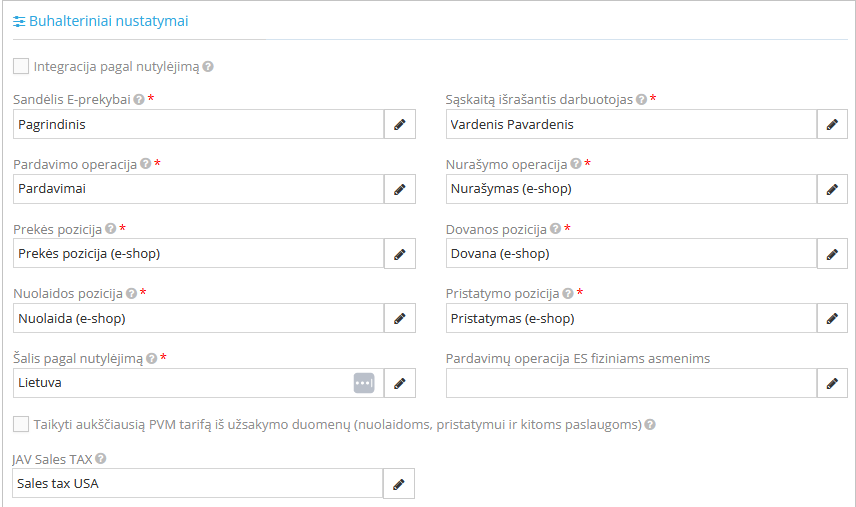
Task: Open help icon next to JAV Sales TAX
Action: point(101,459)
